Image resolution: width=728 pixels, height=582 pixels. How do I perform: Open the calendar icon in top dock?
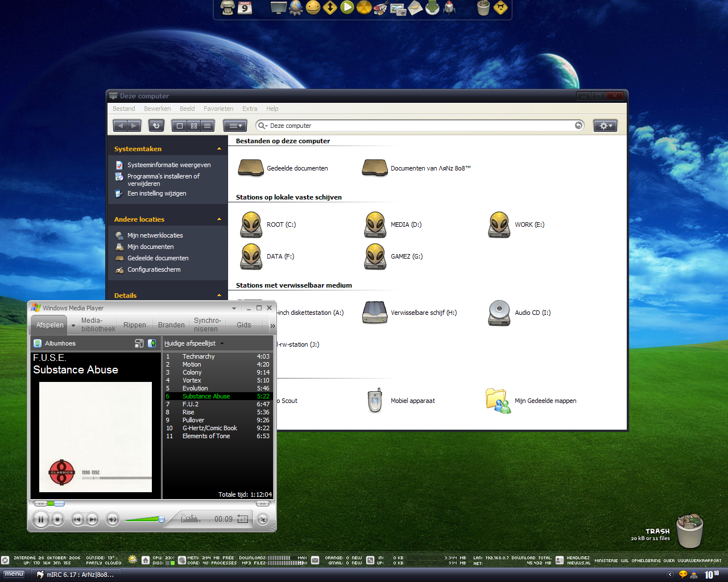point(245,7)
